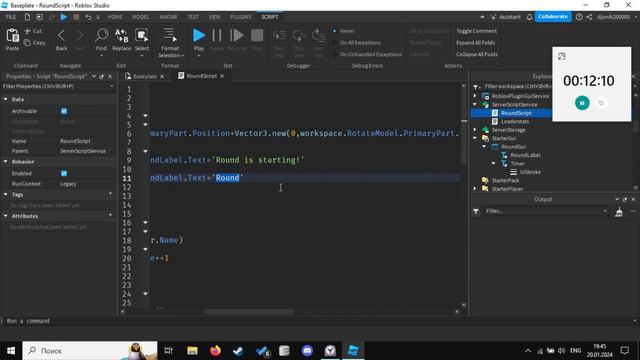Click the Copy icon in Clipboard group
640x360 pixels.
point(27,42)
